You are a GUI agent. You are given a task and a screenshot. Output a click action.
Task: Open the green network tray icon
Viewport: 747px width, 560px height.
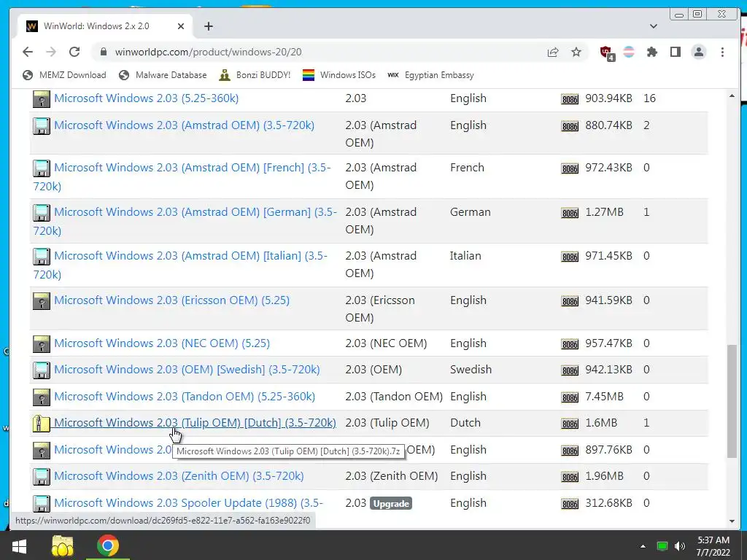[x=662, y=546]
